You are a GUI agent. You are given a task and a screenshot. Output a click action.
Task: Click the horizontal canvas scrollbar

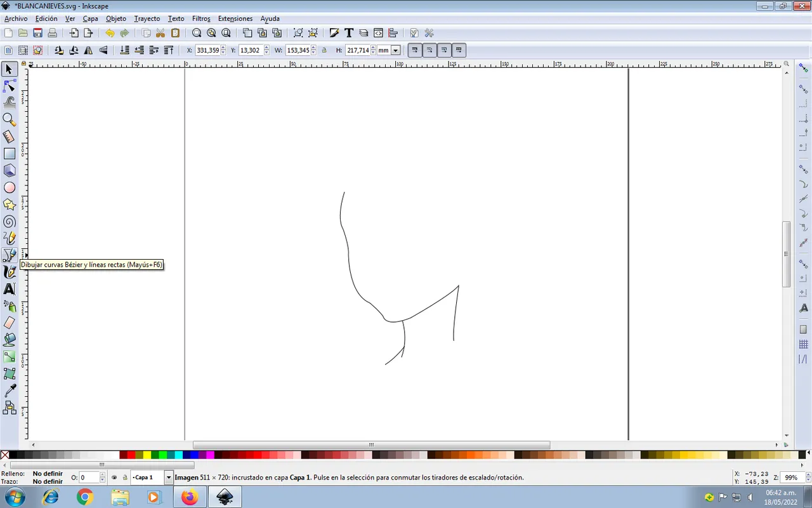[x=371, y=445]
